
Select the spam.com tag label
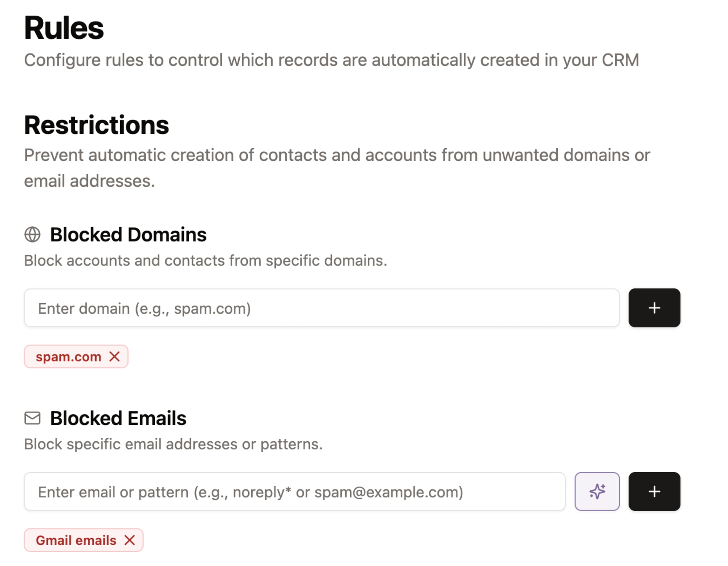coord(68,357)
